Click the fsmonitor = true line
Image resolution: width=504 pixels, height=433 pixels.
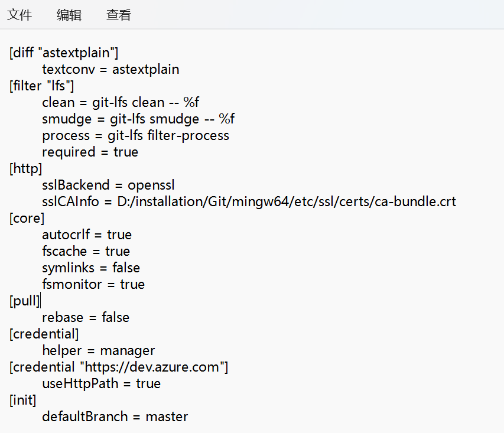pyautogui.click(x=93, y=285)
